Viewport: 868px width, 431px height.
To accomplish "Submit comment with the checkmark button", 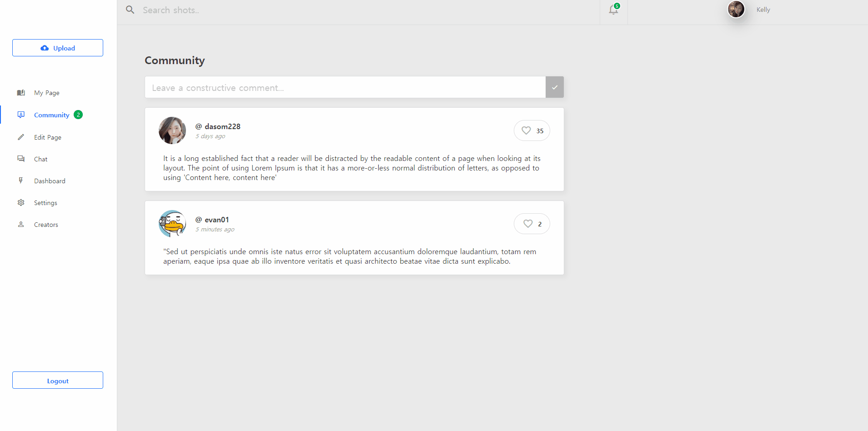I will click(x=555, y=87).
